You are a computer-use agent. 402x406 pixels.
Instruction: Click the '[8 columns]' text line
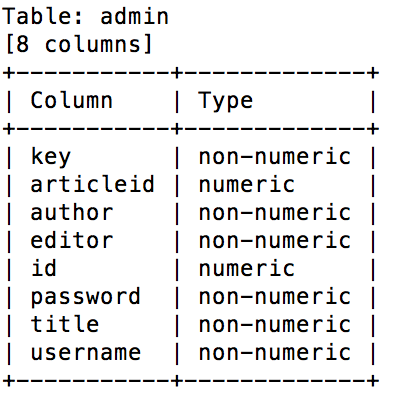tap(79, 45)
